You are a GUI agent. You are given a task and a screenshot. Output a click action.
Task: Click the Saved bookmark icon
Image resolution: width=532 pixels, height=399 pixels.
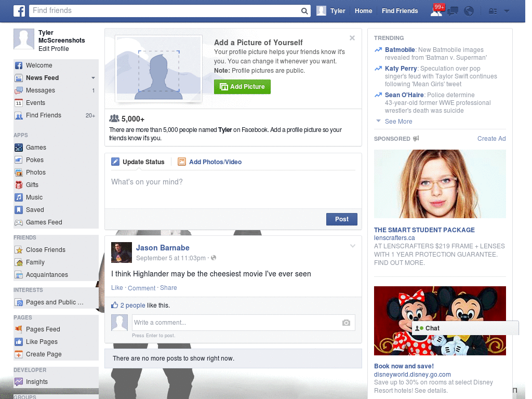coord(19,210)
